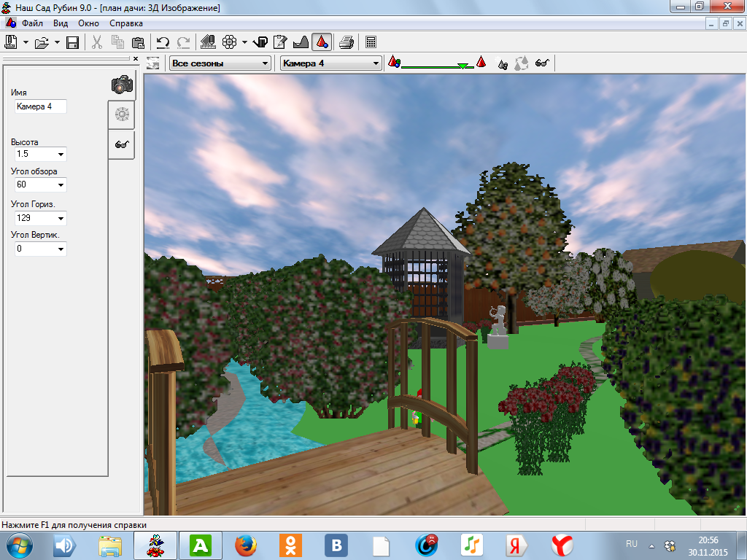Open the calculator tool
Screen dimensions: 747x560
pyautogui.click(x=371, y=42)
